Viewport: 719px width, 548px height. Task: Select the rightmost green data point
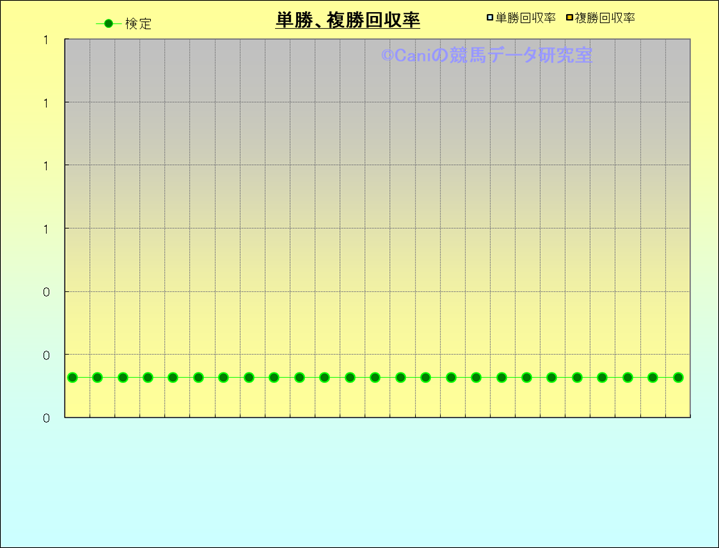[x=678, y=377]
